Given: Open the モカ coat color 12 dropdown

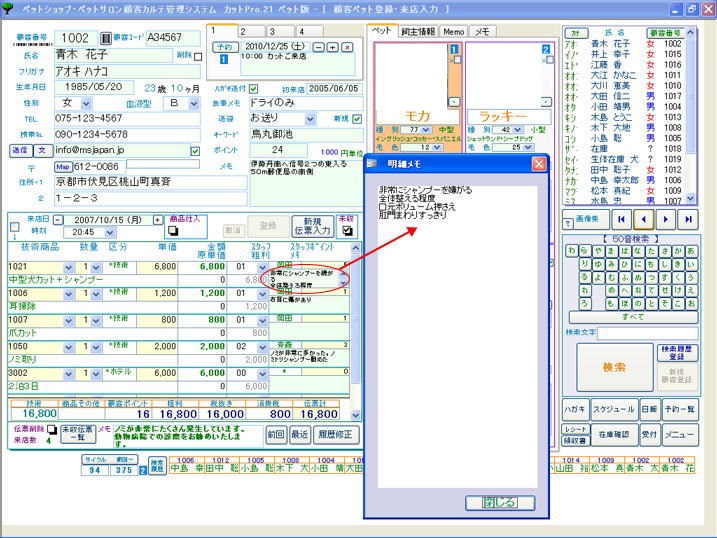Looking at the screenshot, I should pyautogui.click(x=437, y=147).
